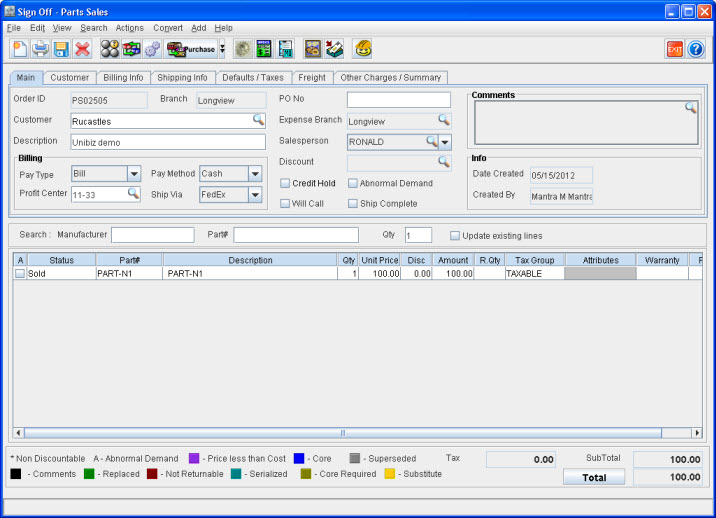Image resolution: width=716 pixels, height=518 pixels.
Task: Click the Unit Price column header
Action: pyautogui.click(x=379, y=260)
